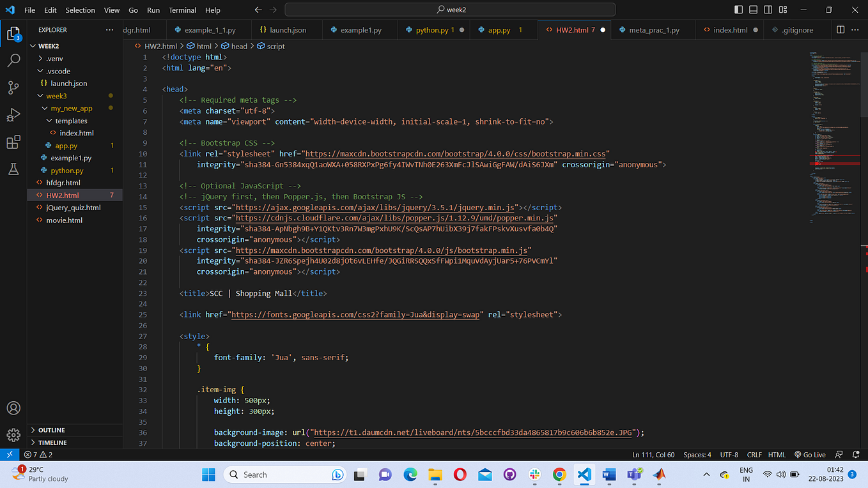868x488 pixels.
Task: Open the Terminal menu
Action: pyautogui.click(x=182, y=10)
